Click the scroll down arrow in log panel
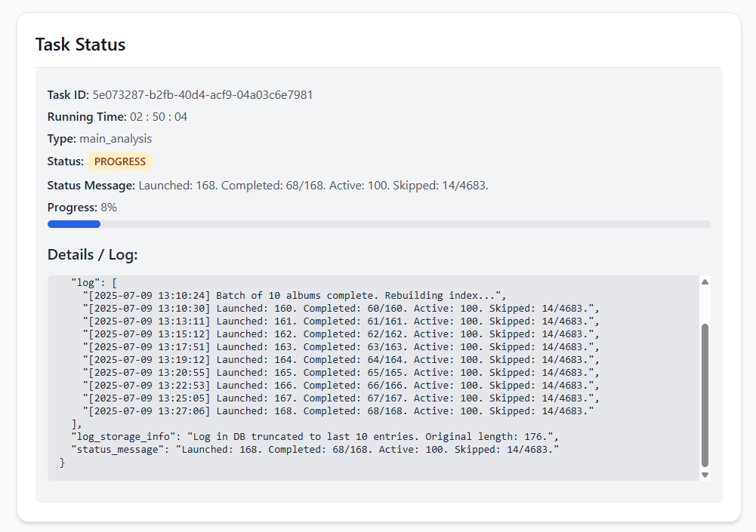The height and width of the screenshot is (532, 756). click(705, 475)
